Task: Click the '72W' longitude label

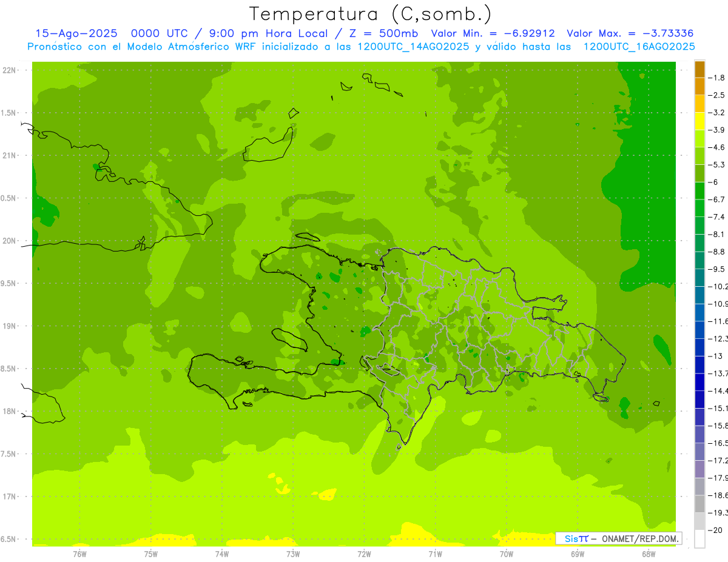Action: point(364,554)
